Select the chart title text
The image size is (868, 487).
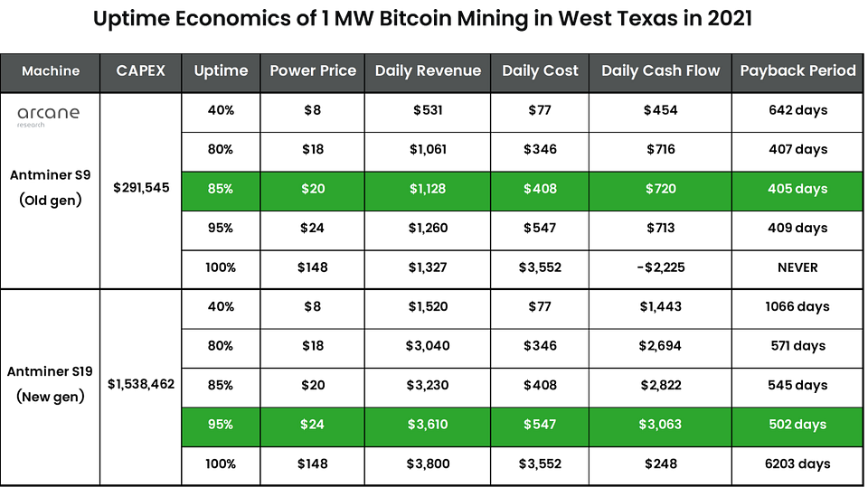(422, 19)
